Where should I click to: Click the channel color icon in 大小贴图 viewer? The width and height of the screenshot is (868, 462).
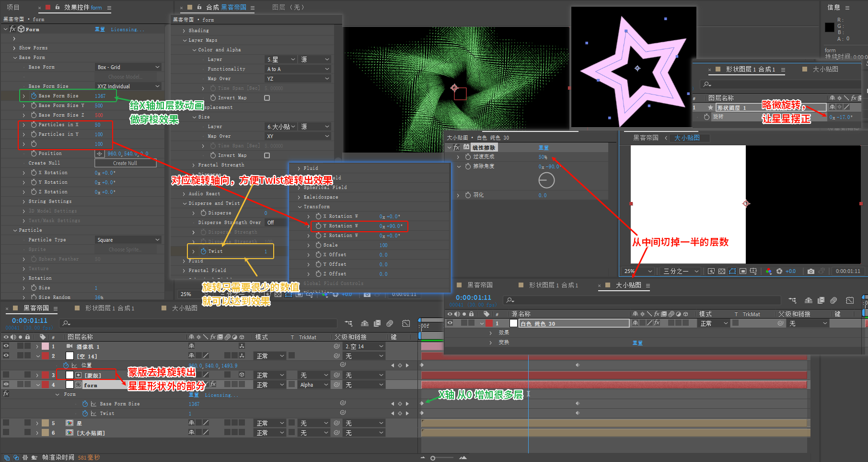tap(769, 272)
